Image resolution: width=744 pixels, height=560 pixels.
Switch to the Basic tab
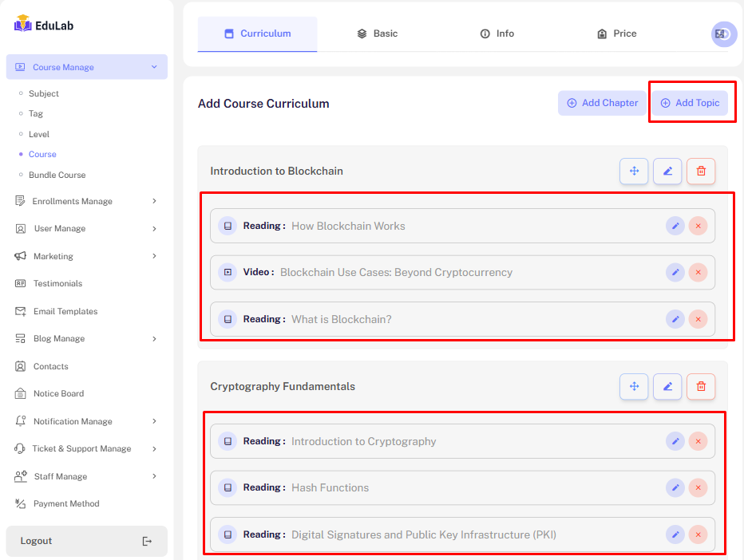pyautogui.click(x=377, y=34)
